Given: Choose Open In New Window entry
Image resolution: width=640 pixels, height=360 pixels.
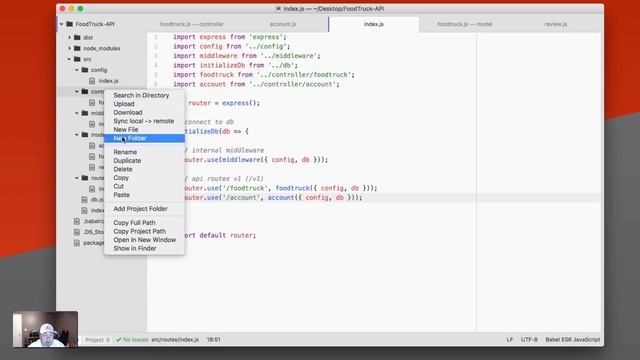Looking at the screenshot, I should pyautogui.click(x=144, y=240).
